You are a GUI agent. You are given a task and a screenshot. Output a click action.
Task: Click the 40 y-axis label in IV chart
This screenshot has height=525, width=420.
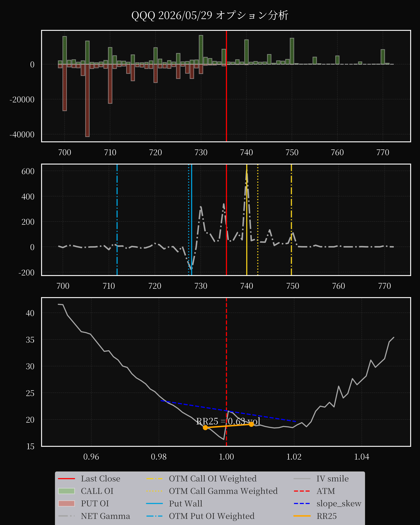[x=30, y=313]
